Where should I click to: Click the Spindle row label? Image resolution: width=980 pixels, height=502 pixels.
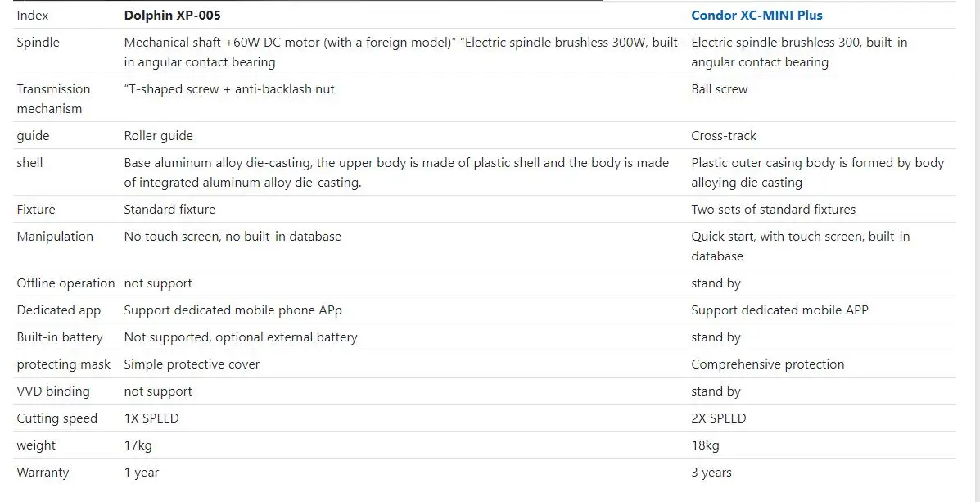click(x=38, y=42)
